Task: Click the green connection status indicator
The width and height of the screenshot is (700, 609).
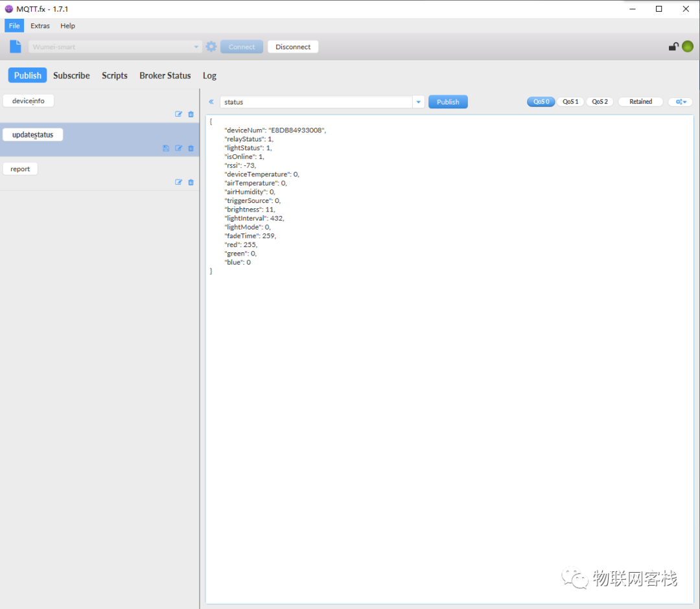Action: click(x=688, y=47)
